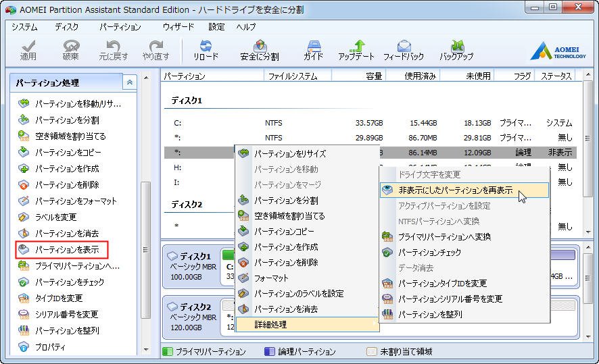
Task: Sort by the パーティション column header
Action: 212,76
